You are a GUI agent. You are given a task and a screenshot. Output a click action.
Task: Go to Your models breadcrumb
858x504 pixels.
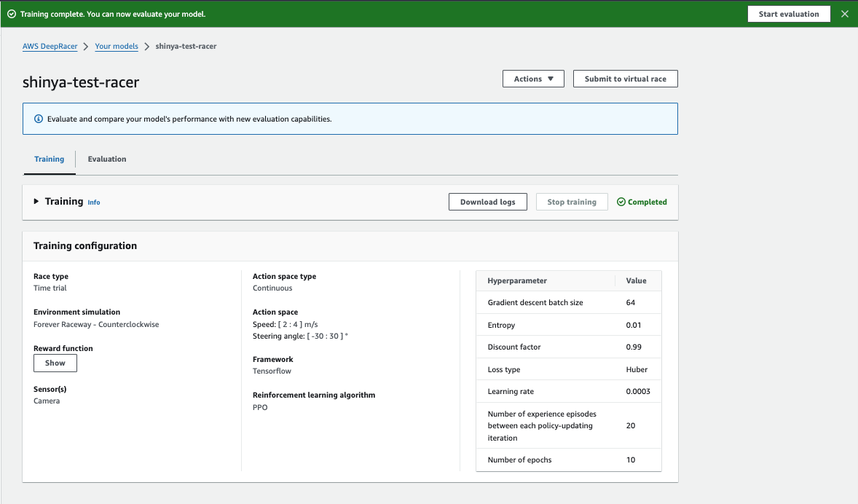[117, 47]
